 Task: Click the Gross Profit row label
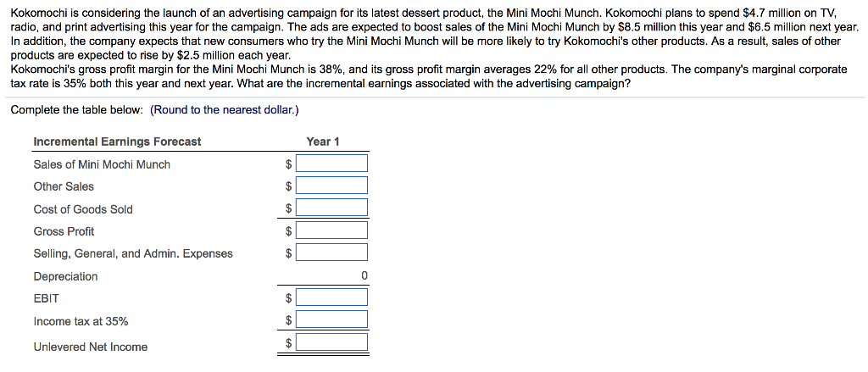[x=64, y=231]
